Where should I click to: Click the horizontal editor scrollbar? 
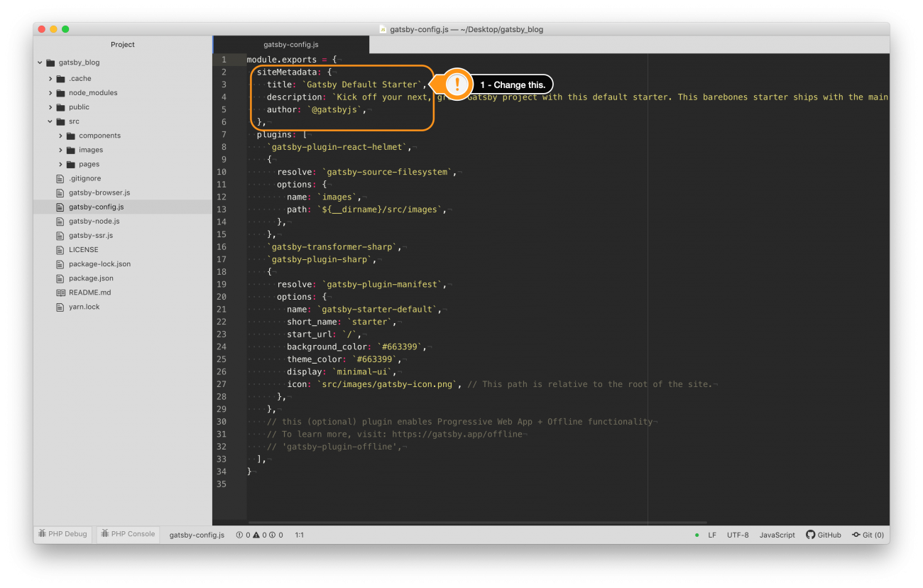[x=478, y=523]
